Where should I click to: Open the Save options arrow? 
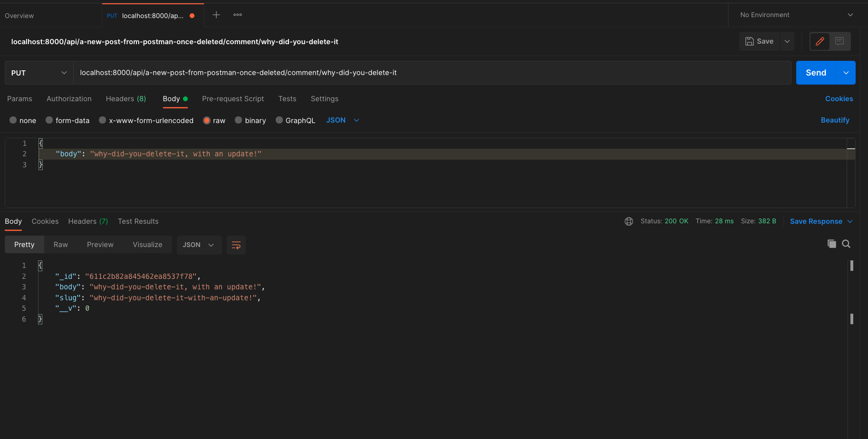787,41
